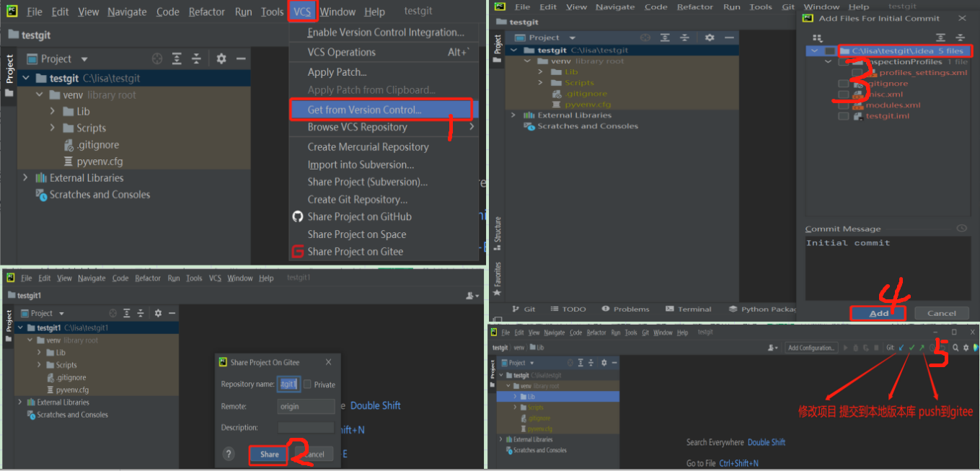980x471 pixels.
Task: Select Enable Version Control Integration entry
Action: tap(385, 32)
